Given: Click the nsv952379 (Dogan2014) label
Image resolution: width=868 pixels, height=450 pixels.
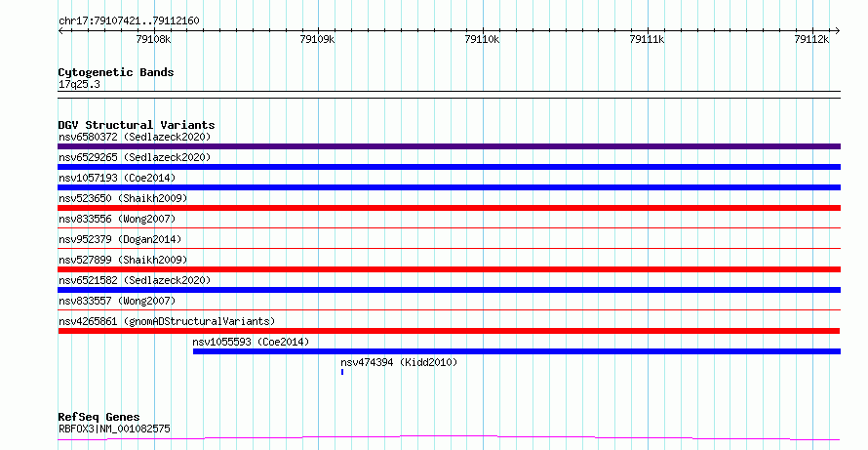Looking at the screenshot, I should click(x=120, y=239).
